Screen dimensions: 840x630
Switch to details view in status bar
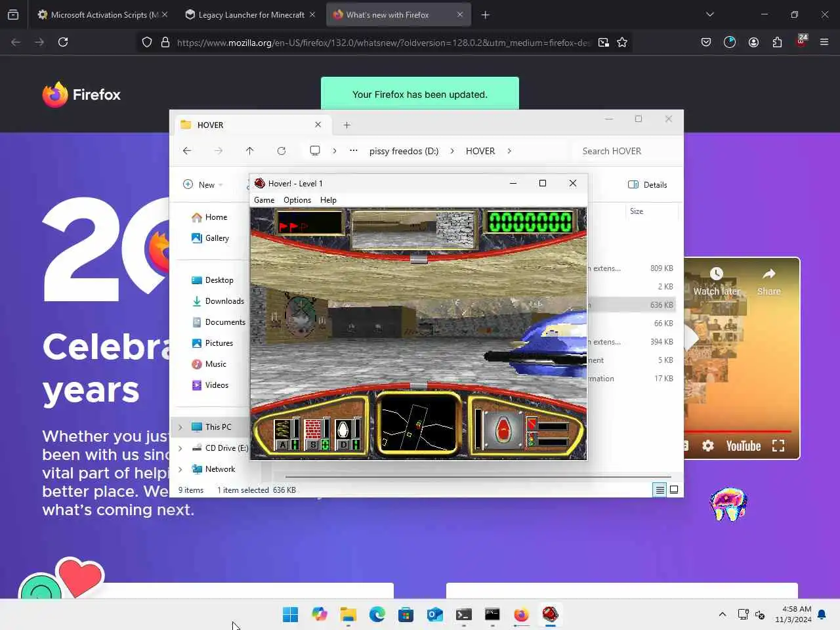660,490
